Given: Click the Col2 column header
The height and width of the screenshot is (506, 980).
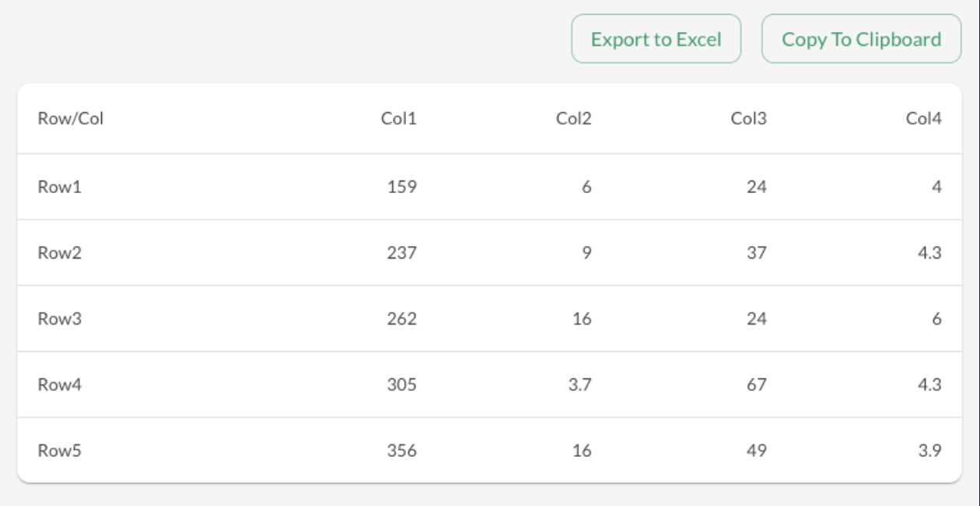Looking at the screenshot, I should (573, 119).
